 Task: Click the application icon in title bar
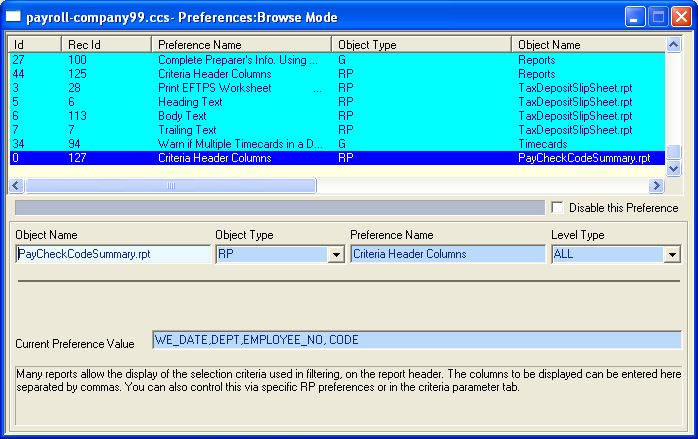pyautogui.click(x=14, y=17)
